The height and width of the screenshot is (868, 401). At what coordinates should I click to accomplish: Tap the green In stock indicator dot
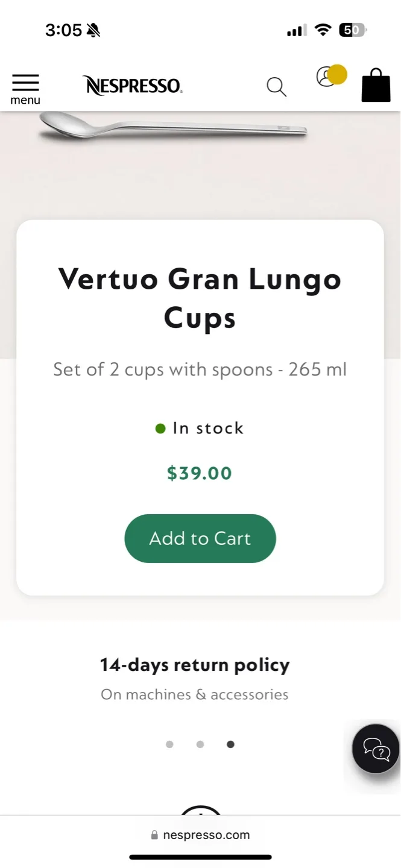[x=160, y=428]
